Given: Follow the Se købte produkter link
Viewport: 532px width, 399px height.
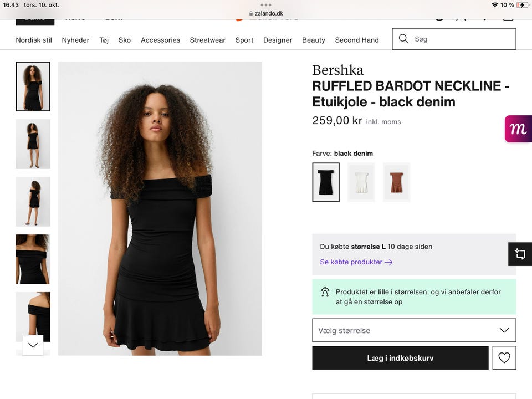Looking at the screenshot, I should 351,262.
